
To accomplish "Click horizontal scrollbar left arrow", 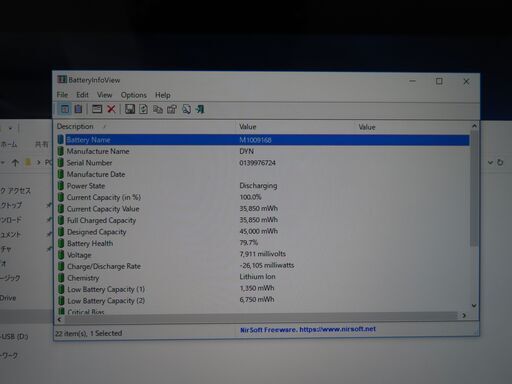I will click(x=59, y=319).
